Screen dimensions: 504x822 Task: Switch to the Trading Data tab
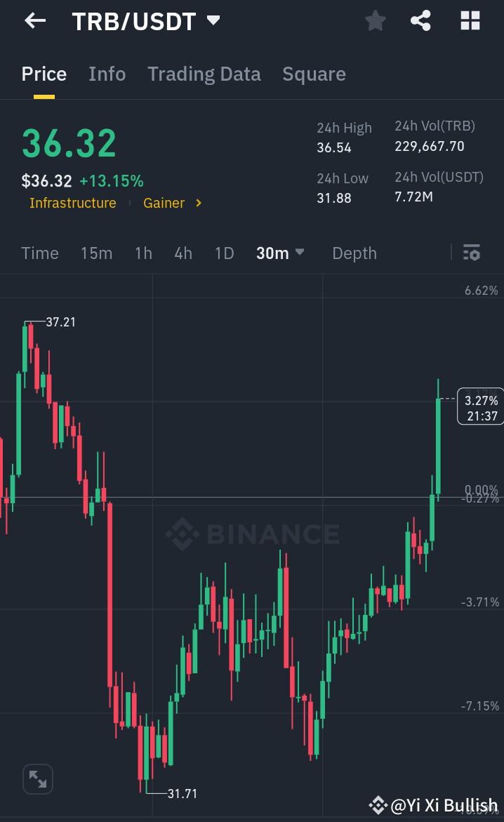click(204, 74)
